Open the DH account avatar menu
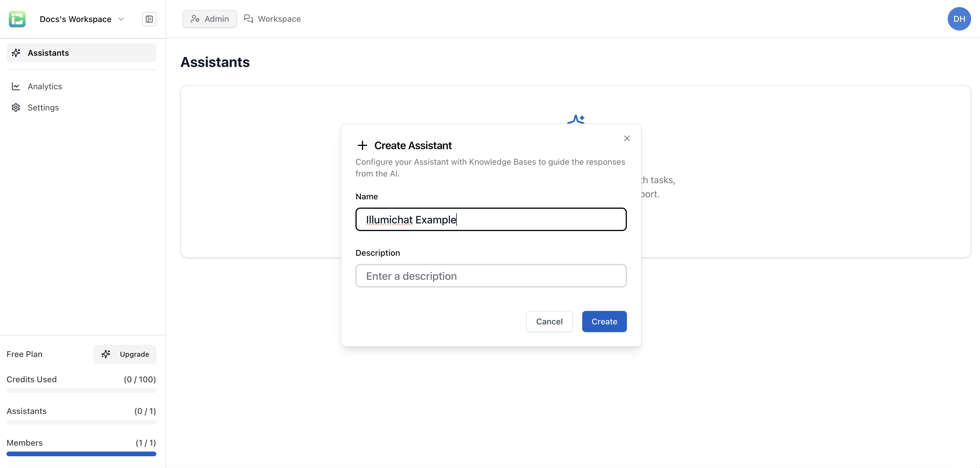This screenshot has height=468, width=980. 959,18
